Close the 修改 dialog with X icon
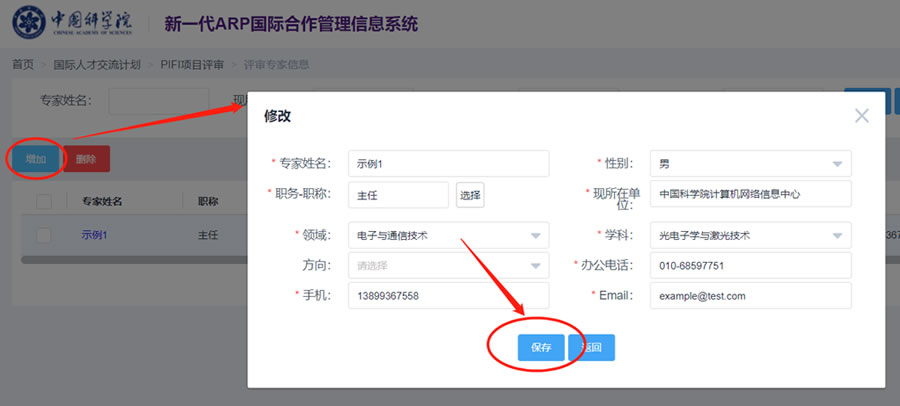900x406 pixels. (862, 116)
